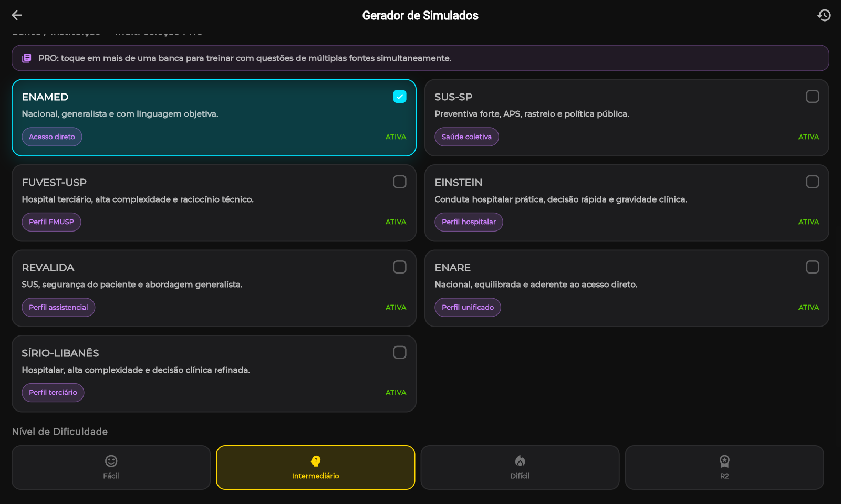Select the ENAMED card title
This screenshot has height=504, width=841.
[45, 97]
